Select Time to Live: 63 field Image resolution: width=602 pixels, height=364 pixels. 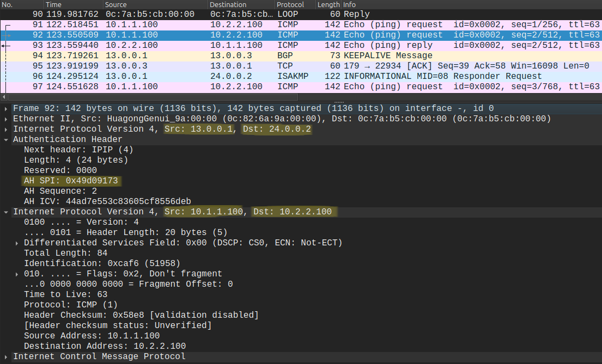point(66,295)
